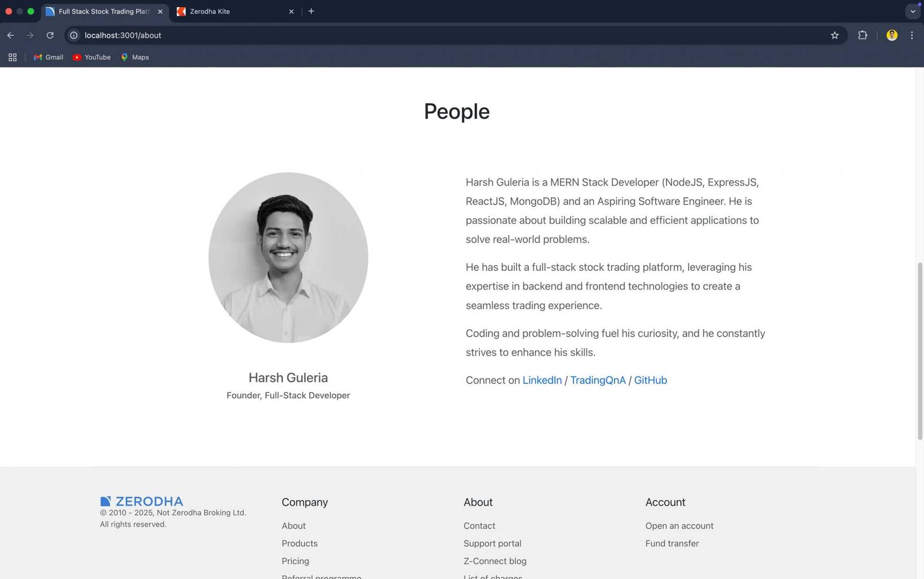The image size is (924, 579).
Task: Open the browser profile avatar
Action: point(892,35)
